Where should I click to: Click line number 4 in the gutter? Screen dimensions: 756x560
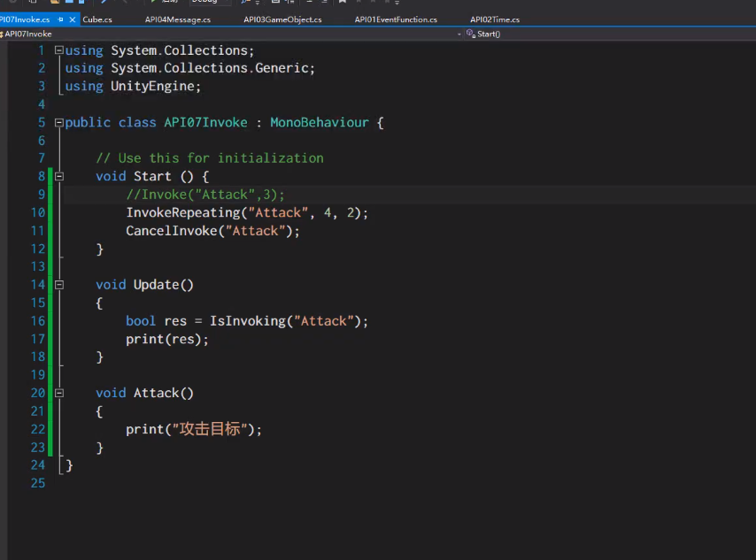coord(42,104)
